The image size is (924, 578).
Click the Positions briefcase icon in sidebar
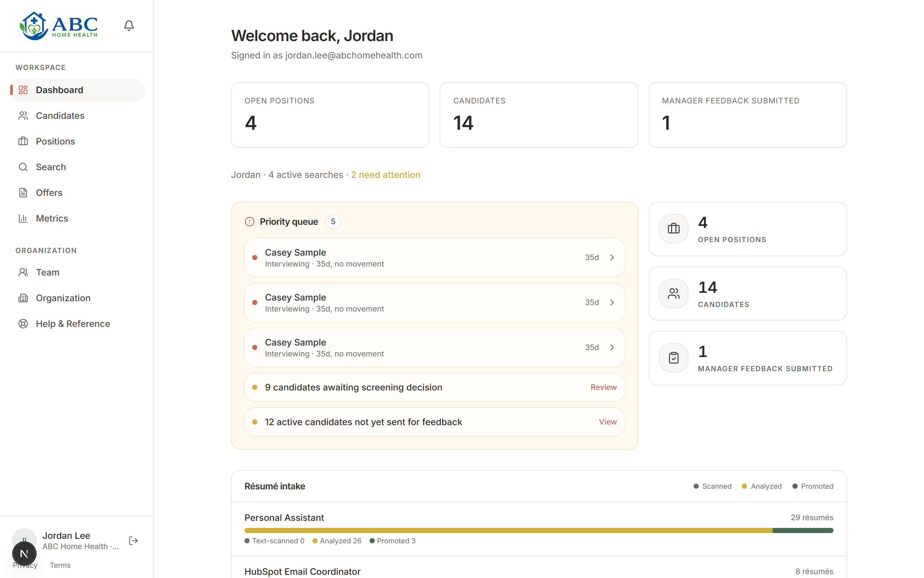(x=23, y=141)
